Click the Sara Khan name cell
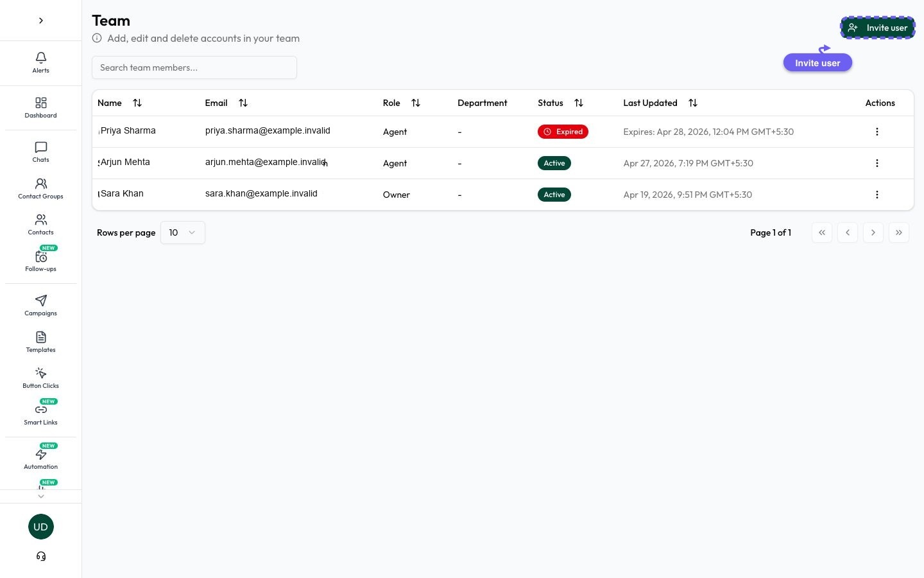Viewport: 924px width, 578px height. (122, 193)
